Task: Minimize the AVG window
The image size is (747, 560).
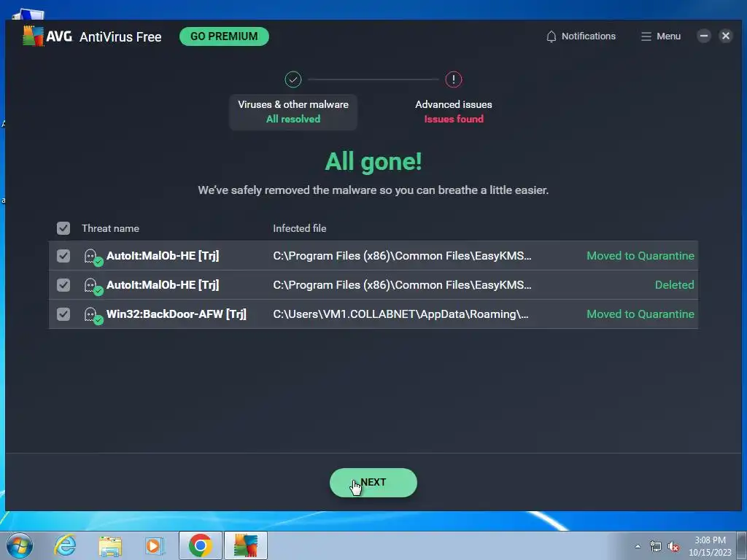Action: click(x=704, y=36)
